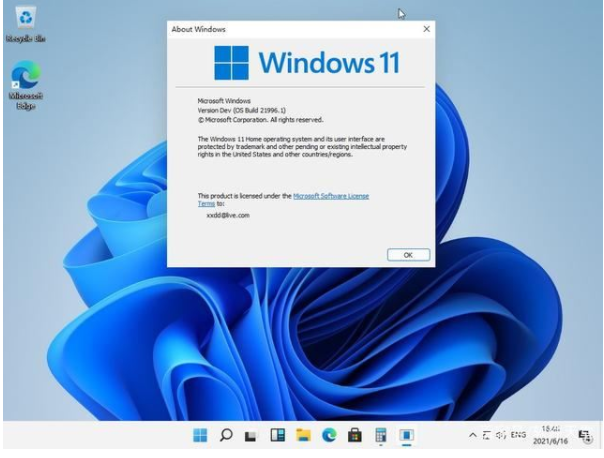Click the xxdd@live.com licensee text
The image size is (604, 458).
pyautogui.click(x=228, y=215)
